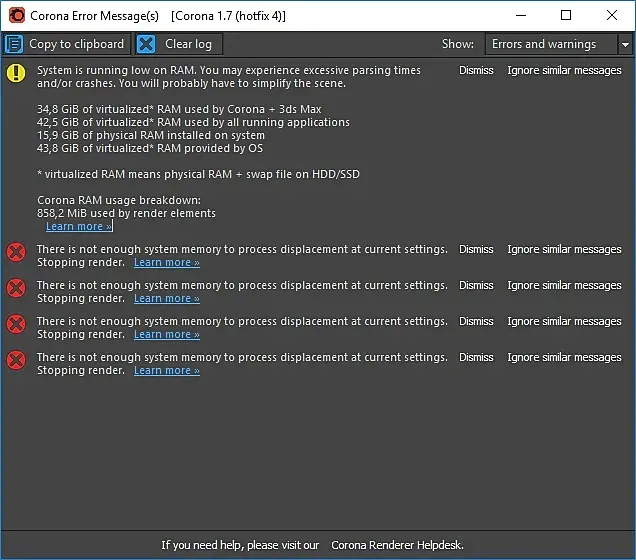Click the Corona logo in title bar
This screenshot has width=636, height=560.
tap(17, 15)
